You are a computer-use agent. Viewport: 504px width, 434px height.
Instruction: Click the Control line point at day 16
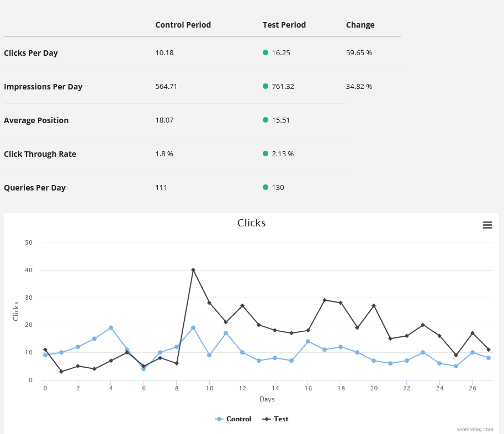tap(308, 341)
